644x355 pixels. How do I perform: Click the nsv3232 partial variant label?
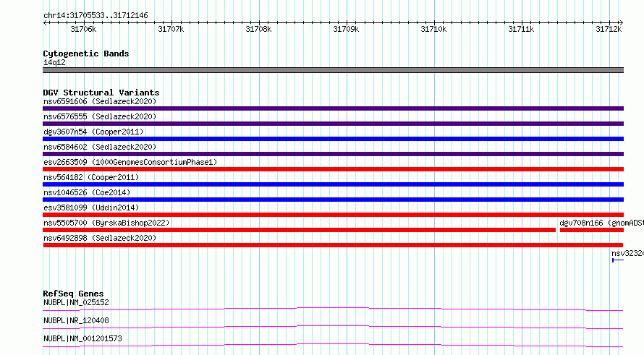[x=627, y=253]
